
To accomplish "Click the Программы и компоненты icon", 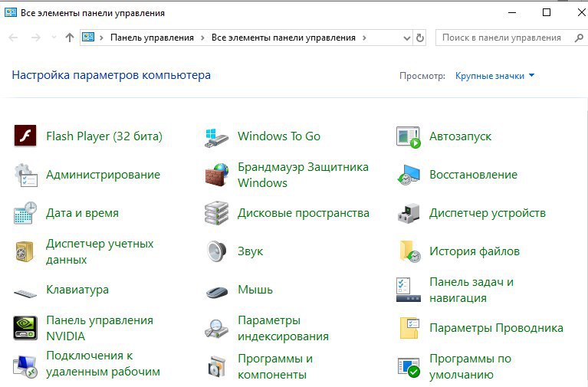I will click(217, 366).
